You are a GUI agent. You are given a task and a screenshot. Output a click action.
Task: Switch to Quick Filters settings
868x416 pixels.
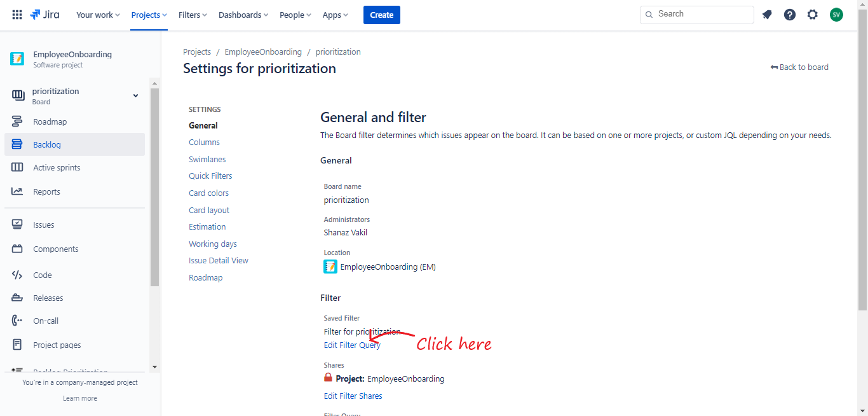click(x=210, y=176)
